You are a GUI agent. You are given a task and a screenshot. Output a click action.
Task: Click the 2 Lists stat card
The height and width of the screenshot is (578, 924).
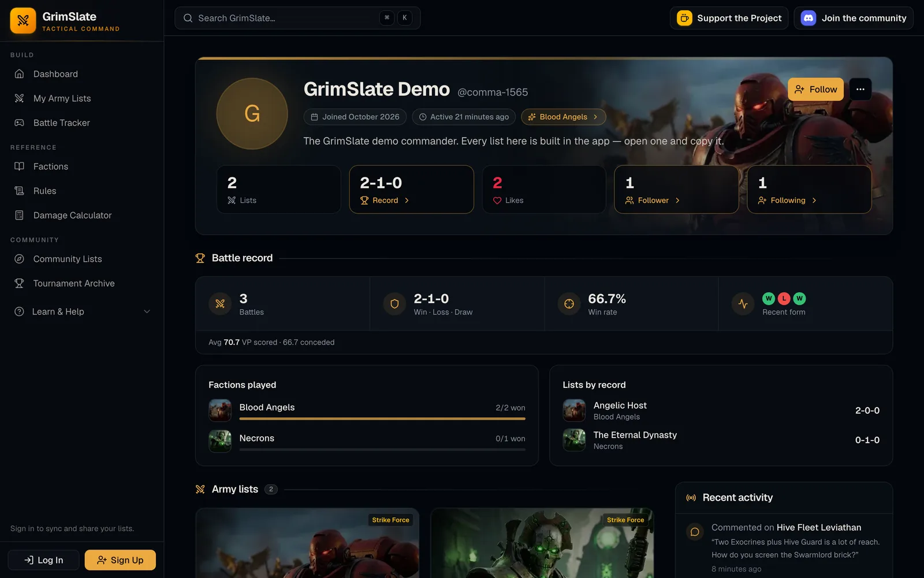[x=278, y=190]
